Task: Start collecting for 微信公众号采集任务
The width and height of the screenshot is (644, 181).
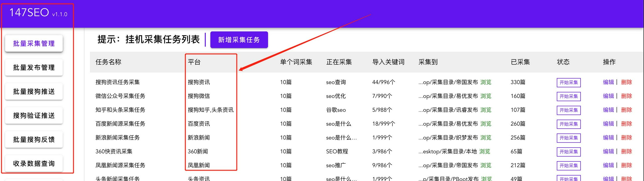Action: click(x=569, y=96)
